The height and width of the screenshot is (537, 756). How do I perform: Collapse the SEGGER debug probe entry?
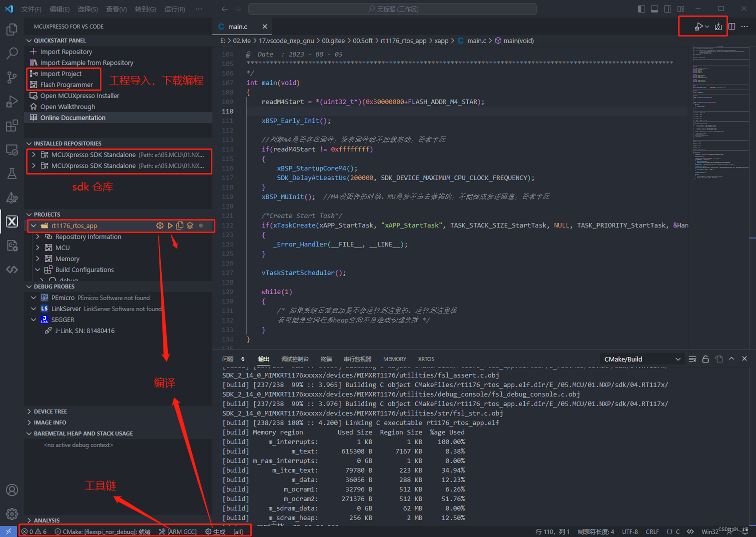point(33,319)
